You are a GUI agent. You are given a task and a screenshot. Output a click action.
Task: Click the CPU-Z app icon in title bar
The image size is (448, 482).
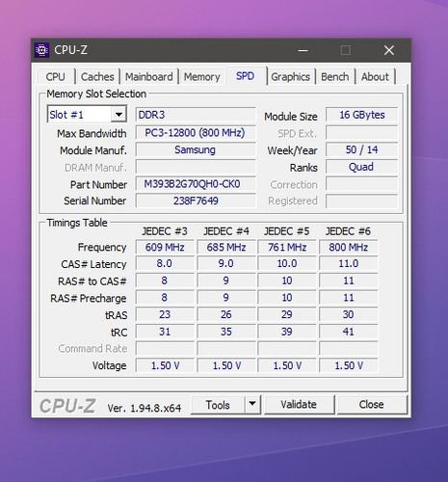[x=41, y=50]
